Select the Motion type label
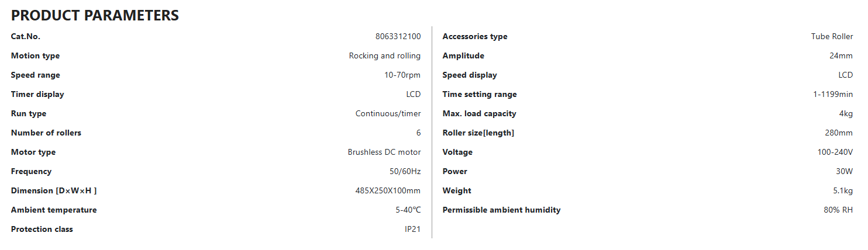Screen dimensions: 868x250 35,55
